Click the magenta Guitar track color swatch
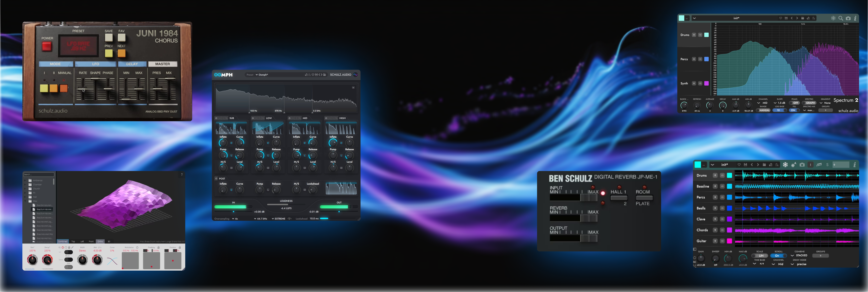Screen dimensions: 868x292 729,241
